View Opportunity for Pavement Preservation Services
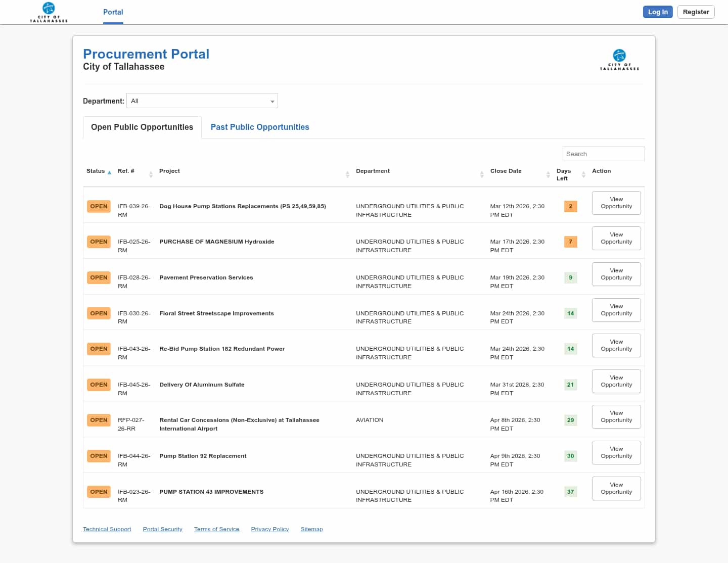Image resolution: width=728 pixels, height=563 pixels. point(616,274)
